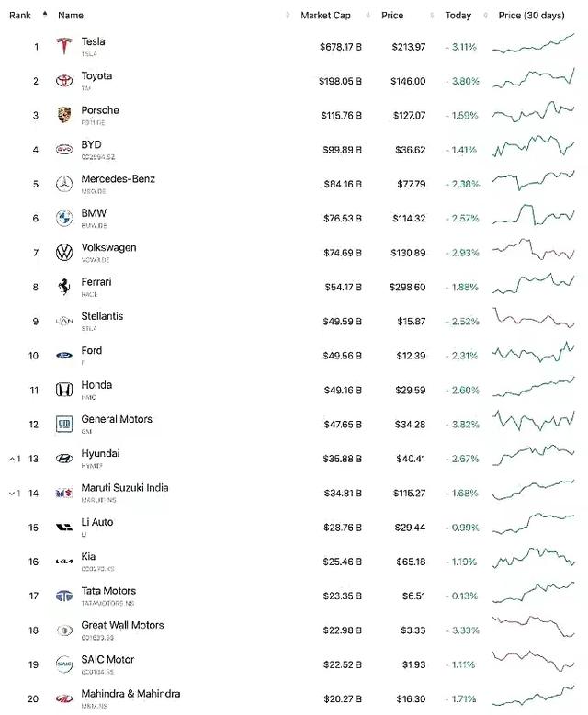The width and height of the screenshot is (588, 715).
Task: Sort by Today column header
Action: (x=458, y=16)
